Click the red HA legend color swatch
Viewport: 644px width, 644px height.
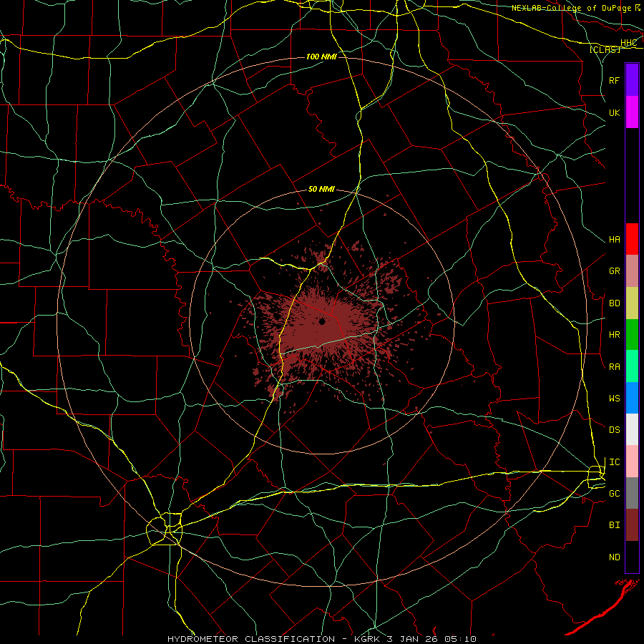click(x=632, y=239)
